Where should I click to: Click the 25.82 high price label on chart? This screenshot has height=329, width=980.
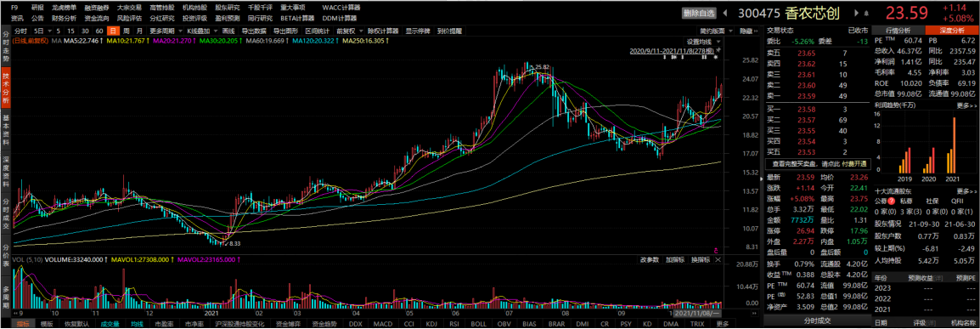click(x=543, y=66)
